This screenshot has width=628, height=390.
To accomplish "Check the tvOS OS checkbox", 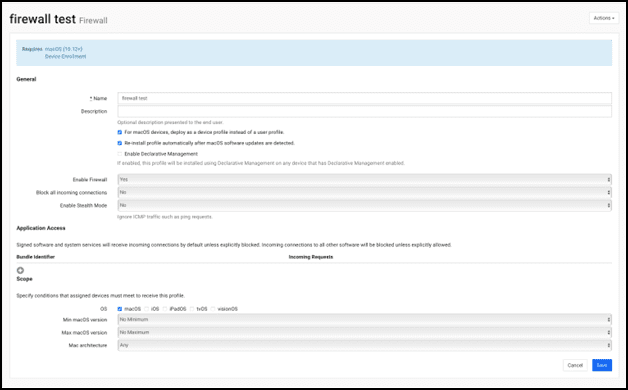I will pyautogui.click(x=192, y=309).
